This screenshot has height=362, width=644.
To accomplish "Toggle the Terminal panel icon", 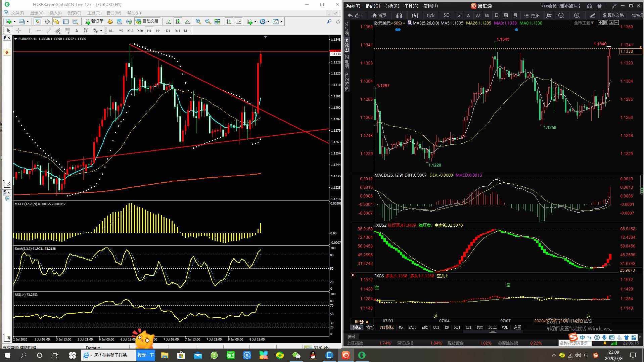I will click(66, 21).
